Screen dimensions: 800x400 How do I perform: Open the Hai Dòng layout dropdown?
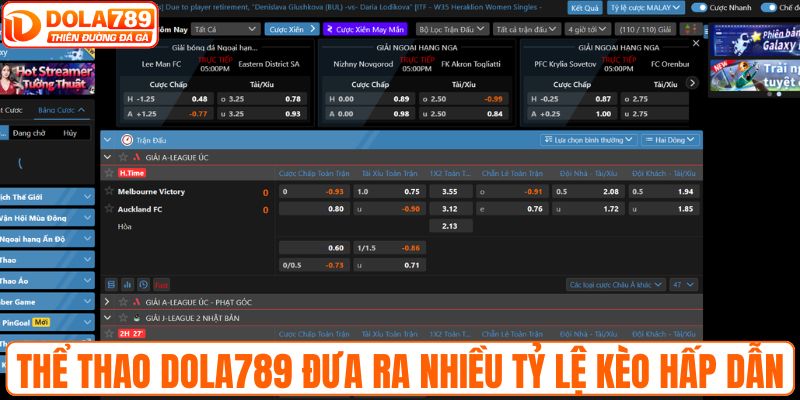click(669, 139)
